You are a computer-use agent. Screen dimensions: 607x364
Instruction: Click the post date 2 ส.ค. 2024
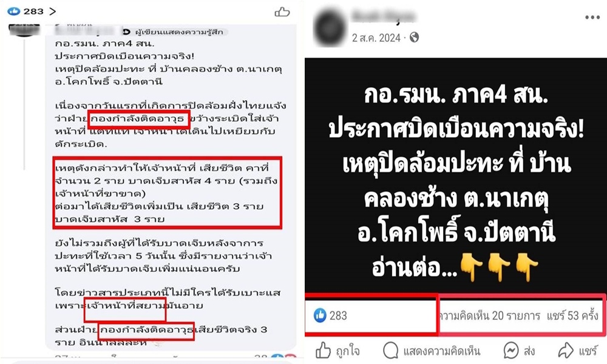point(376,38)
